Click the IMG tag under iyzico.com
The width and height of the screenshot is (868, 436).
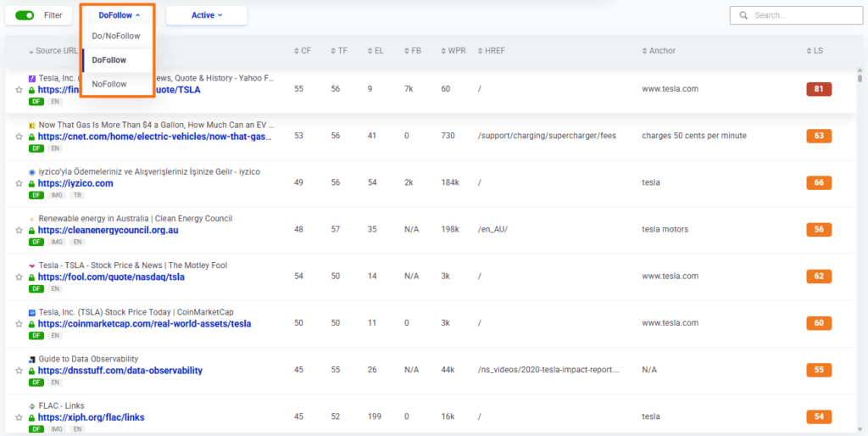pos(57,196)
